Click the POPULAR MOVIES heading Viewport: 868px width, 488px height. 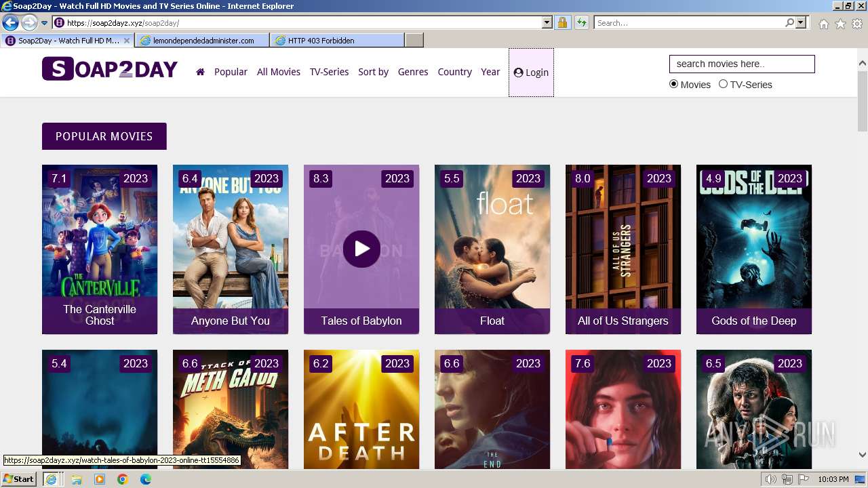(x=104, y=136)
